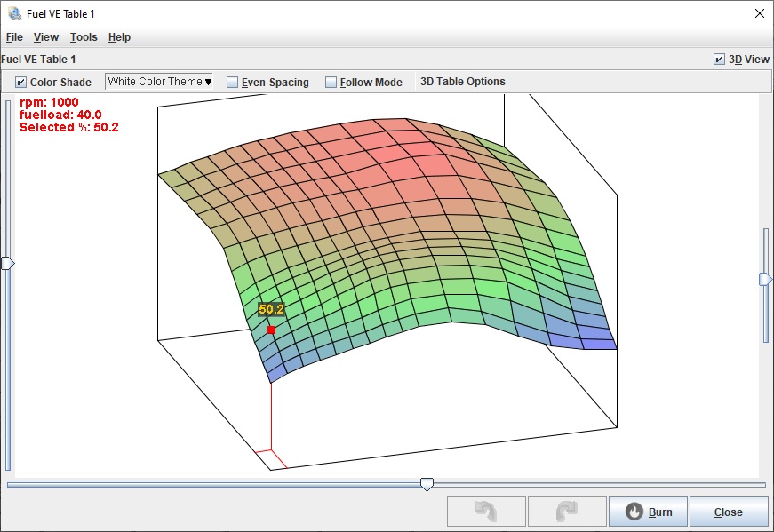The width and height of the screenshot is (774, 532).
Task: Click the Fuel VE Table 1 panel heading
Action: (38, 60)
